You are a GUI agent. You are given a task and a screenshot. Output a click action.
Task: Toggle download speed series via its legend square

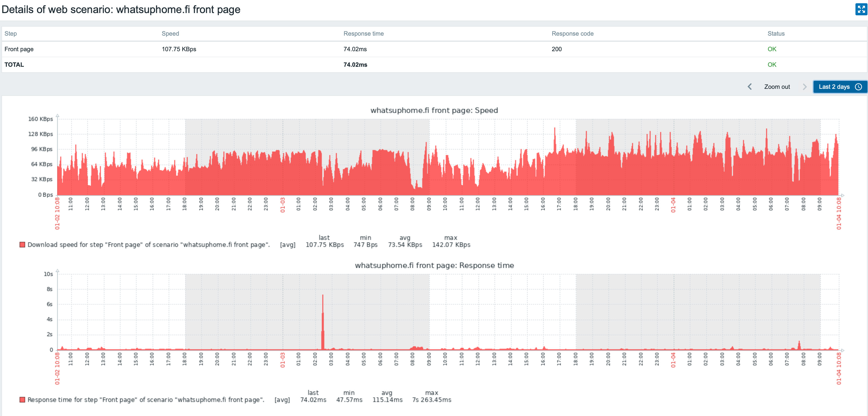[x=22, y=245]
